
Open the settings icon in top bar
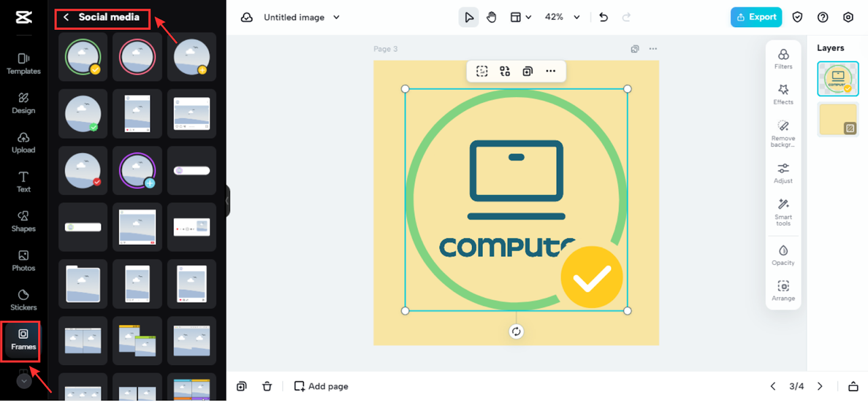point(848,17)
